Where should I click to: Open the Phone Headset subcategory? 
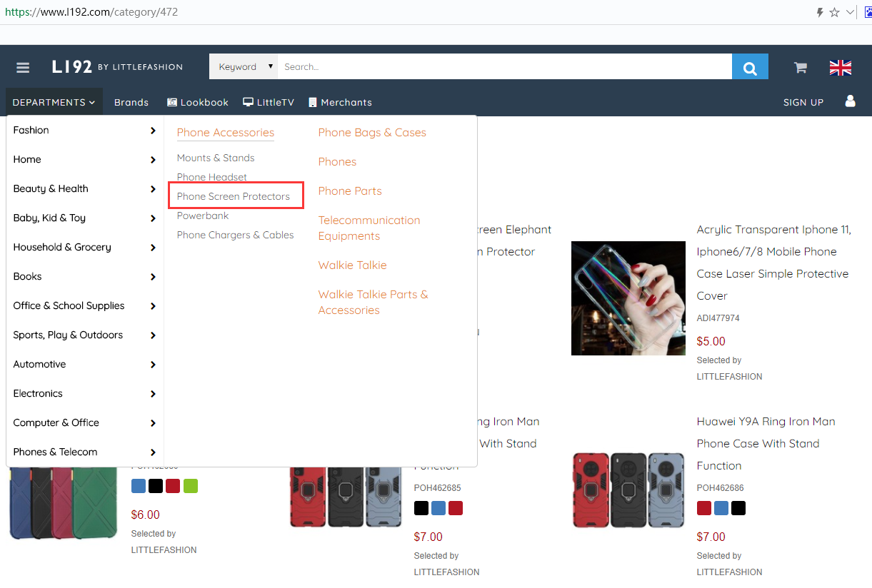coord(212,177)
